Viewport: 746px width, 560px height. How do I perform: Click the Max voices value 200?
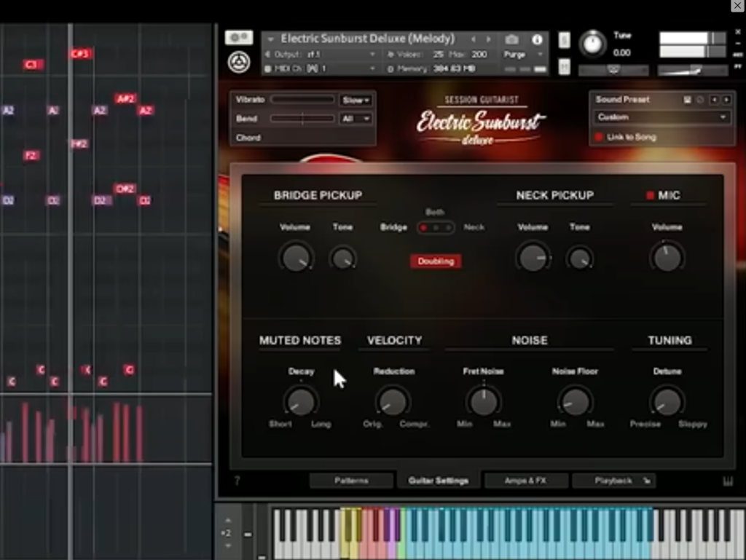pyautogui.click(x=479, y=54)
